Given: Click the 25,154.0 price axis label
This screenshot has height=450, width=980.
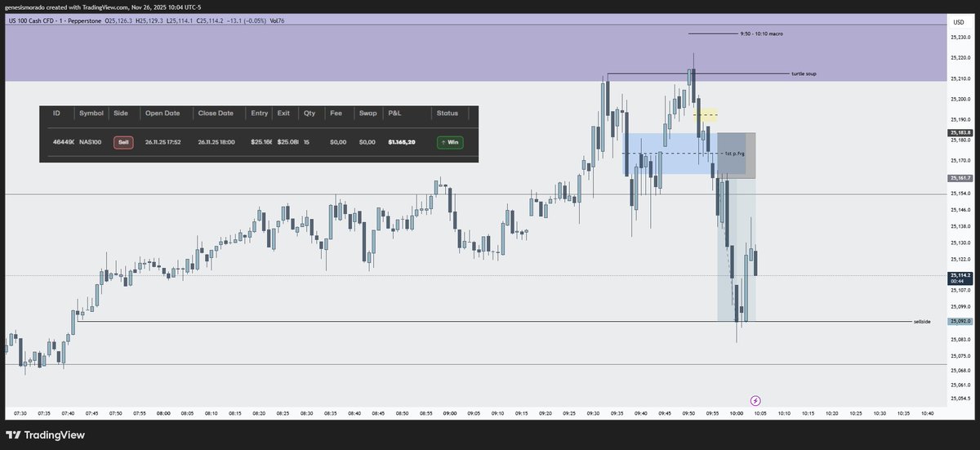Looking at the screenshot, I should [x=959, y=194].
